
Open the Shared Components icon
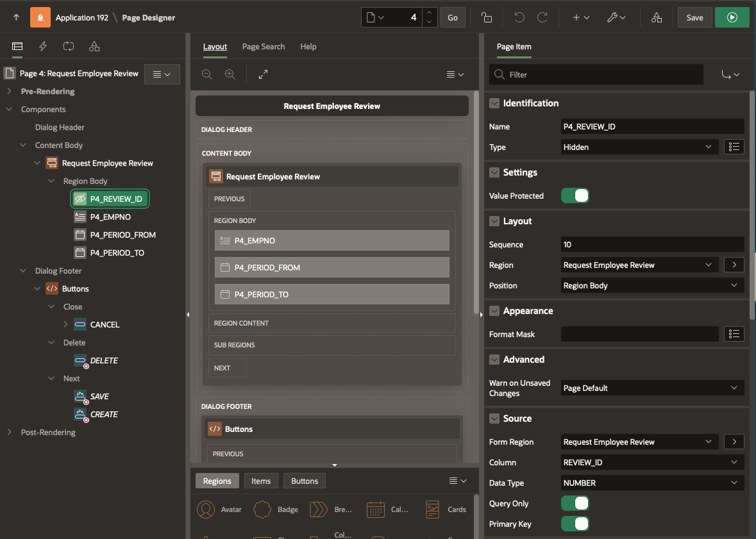(656, 17)
